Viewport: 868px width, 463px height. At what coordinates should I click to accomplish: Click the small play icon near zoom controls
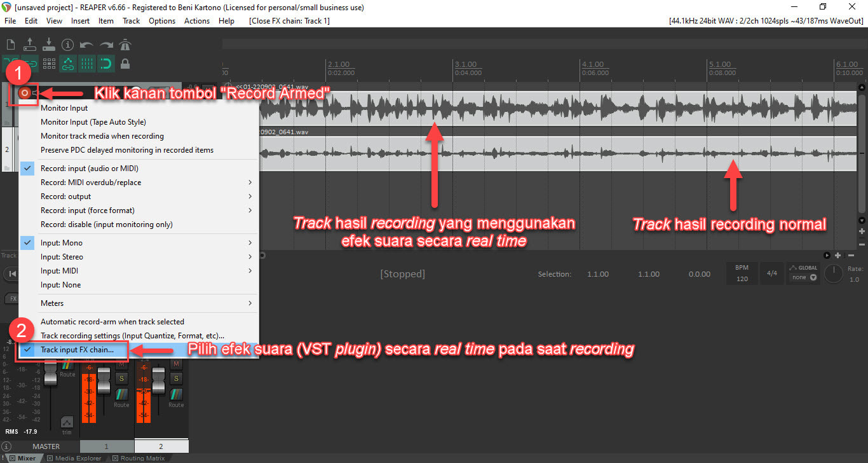[x=827, y=255]
